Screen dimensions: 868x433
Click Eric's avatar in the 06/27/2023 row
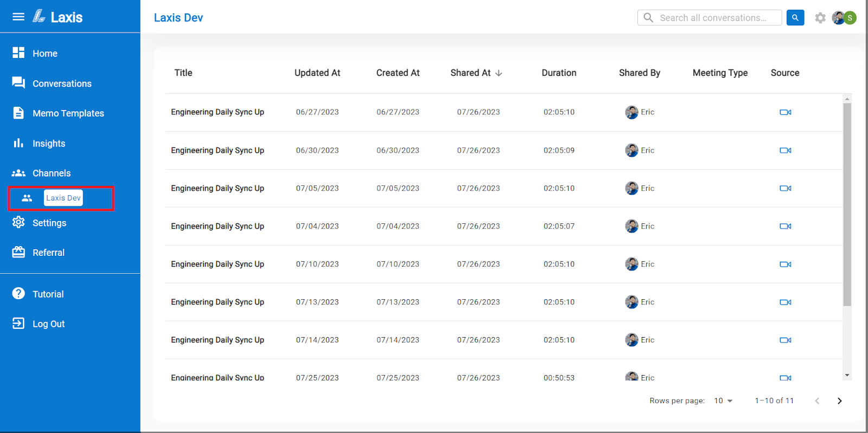(x=631, y=112)
